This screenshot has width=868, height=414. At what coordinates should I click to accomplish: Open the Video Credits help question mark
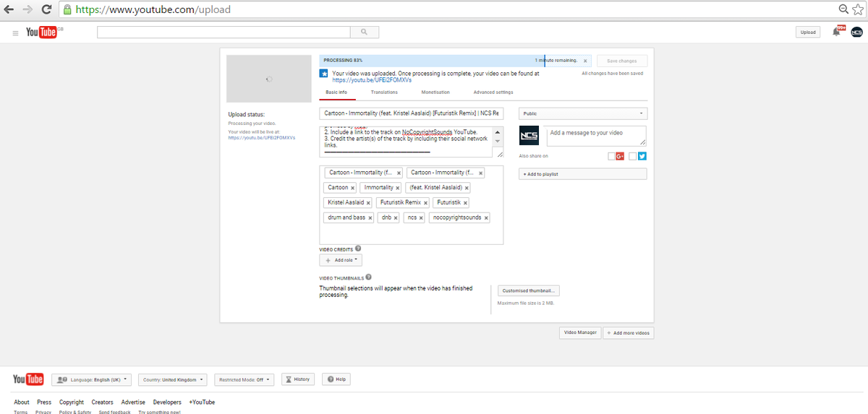coord(358,249)
